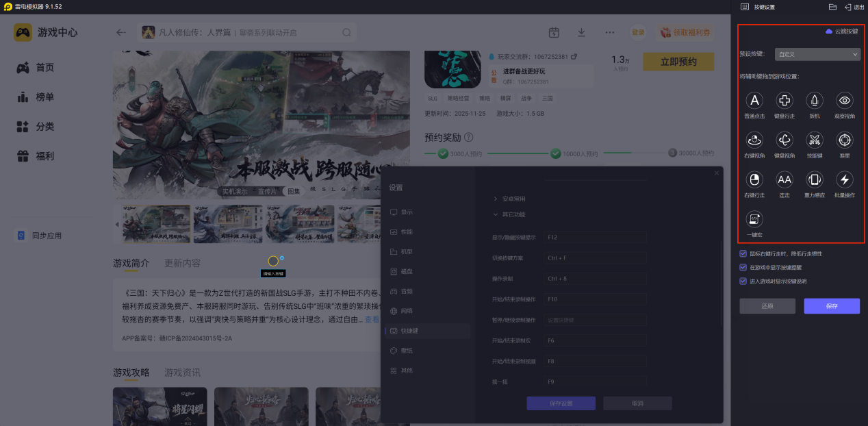Viewport: 868px width, 426px height.
Task: Select the 观察视角 eye tool
Action: click(845, 101)
